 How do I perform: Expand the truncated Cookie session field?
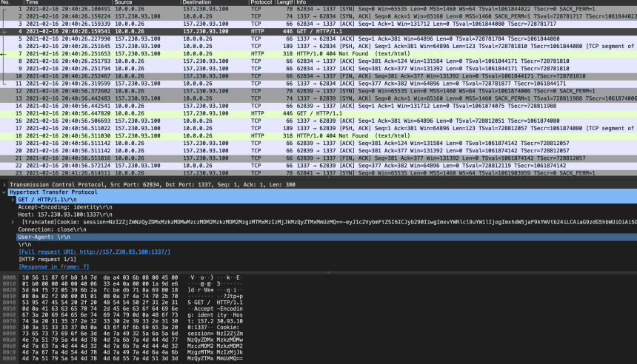(x=13, y=222)
